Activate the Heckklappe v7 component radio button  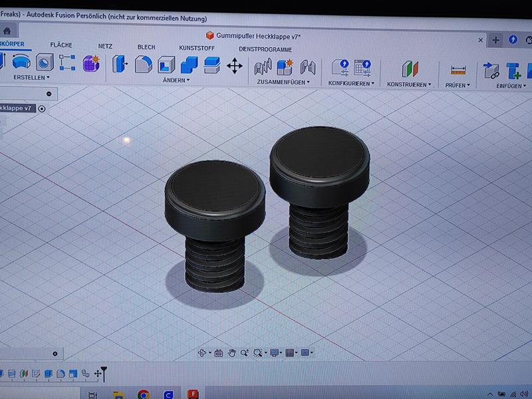pyautogui.click(x=42, y=108)
